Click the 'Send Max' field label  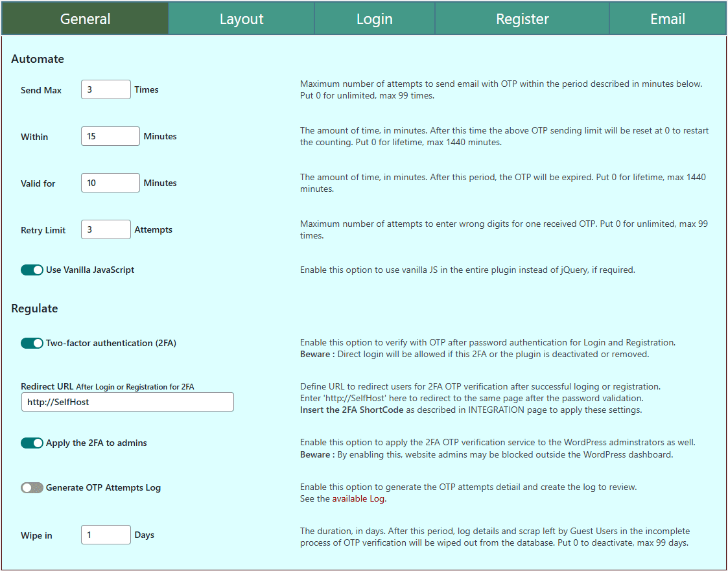pos(41,90)
